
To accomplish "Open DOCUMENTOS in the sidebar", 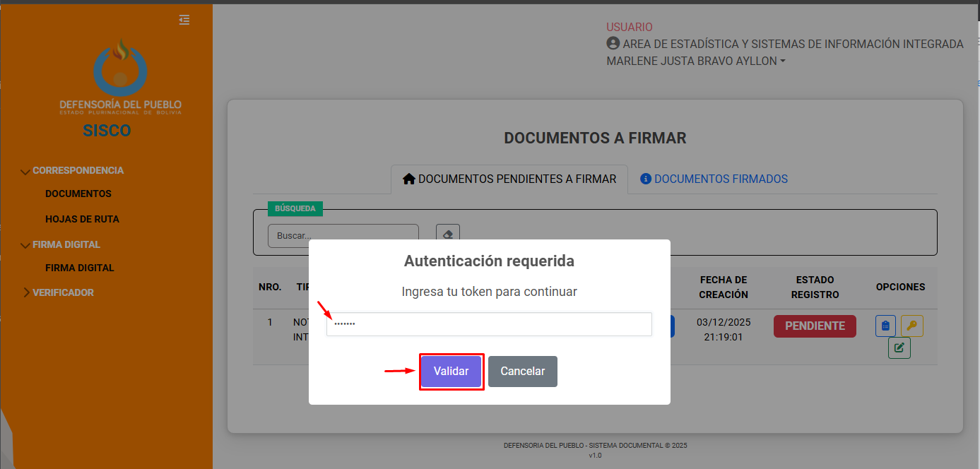I will coord(78,194).
